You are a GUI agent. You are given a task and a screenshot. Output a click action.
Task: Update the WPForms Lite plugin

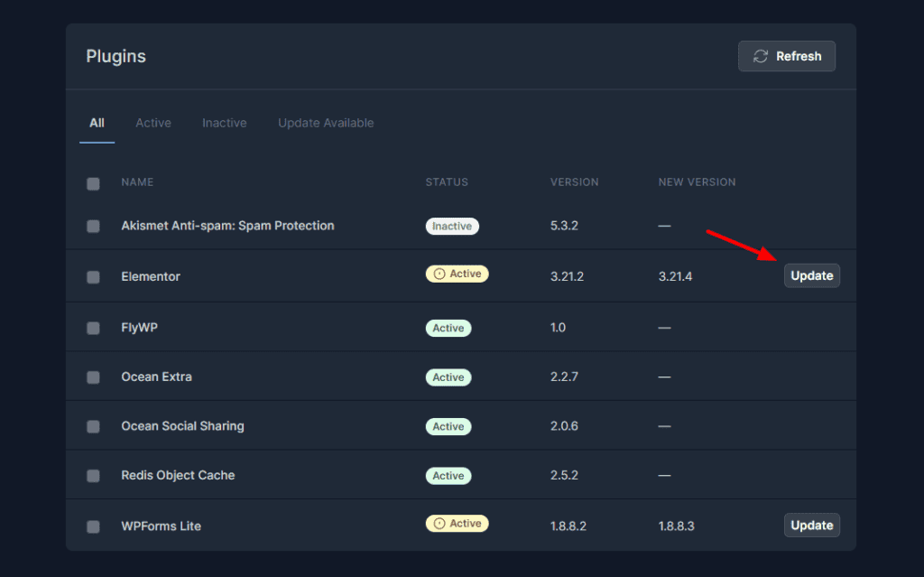coord(811,525)
